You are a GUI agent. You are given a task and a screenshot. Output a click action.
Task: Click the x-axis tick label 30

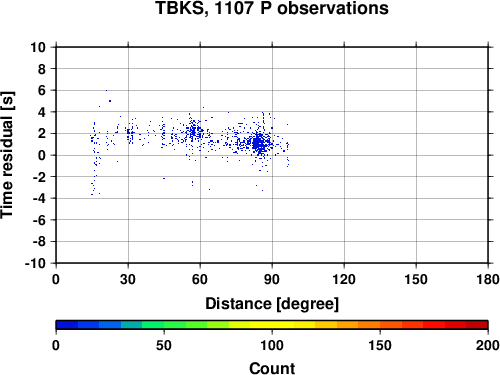tap(128, 279)
